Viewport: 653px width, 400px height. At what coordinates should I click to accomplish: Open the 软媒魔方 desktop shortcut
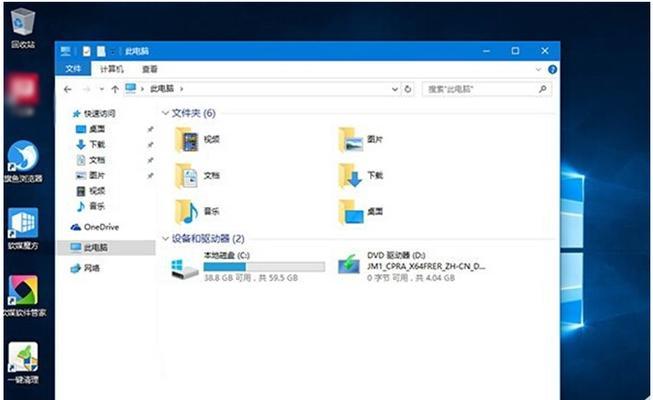click(23, 228)
